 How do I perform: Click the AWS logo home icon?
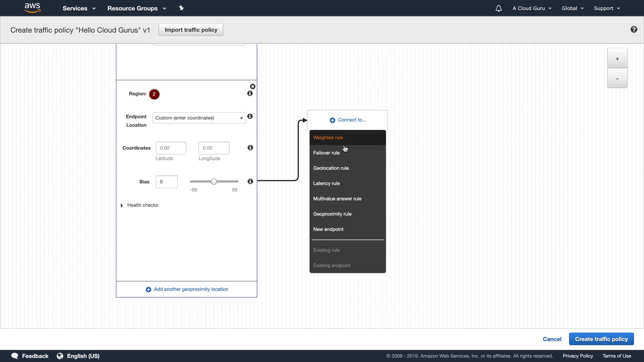tap(33, 8)
